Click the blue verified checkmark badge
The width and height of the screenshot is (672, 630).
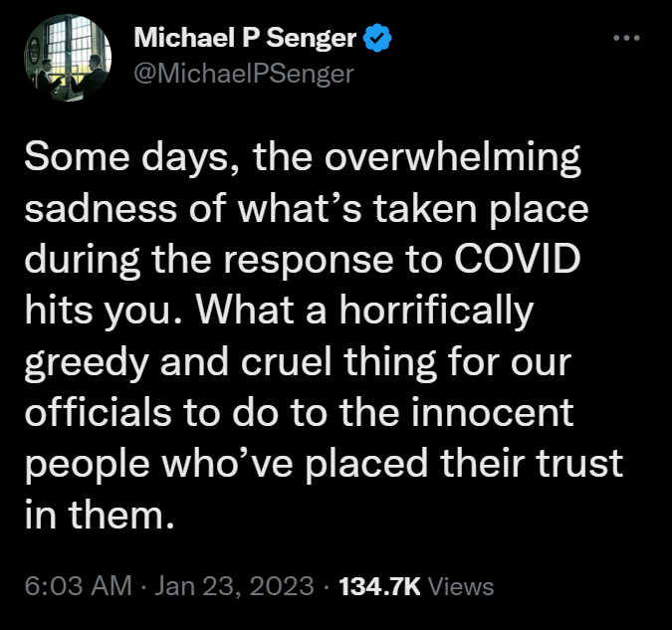[x=377, y=40]
